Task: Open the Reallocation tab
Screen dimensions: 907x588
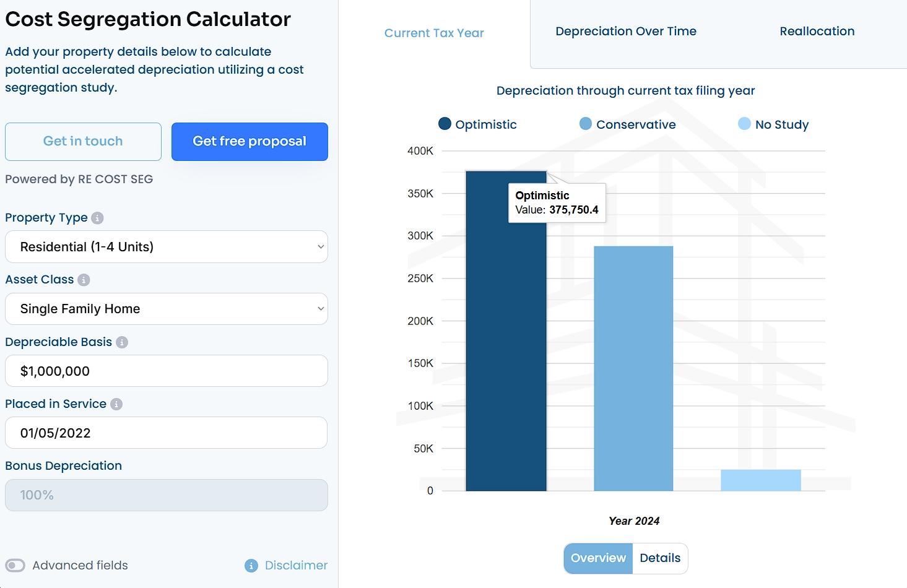Action: click(817, 32)
